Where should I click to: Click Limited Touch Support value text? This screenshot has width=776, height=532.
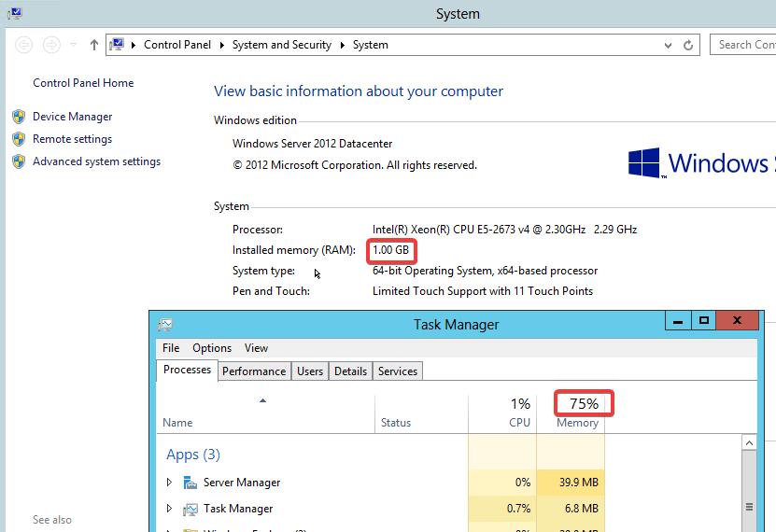[x=483, y=291]
